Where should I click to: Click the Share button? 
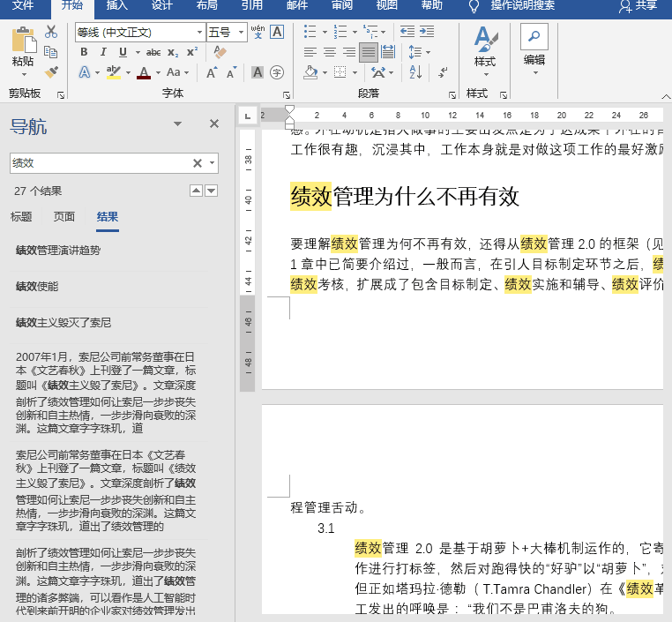point(638,6)
